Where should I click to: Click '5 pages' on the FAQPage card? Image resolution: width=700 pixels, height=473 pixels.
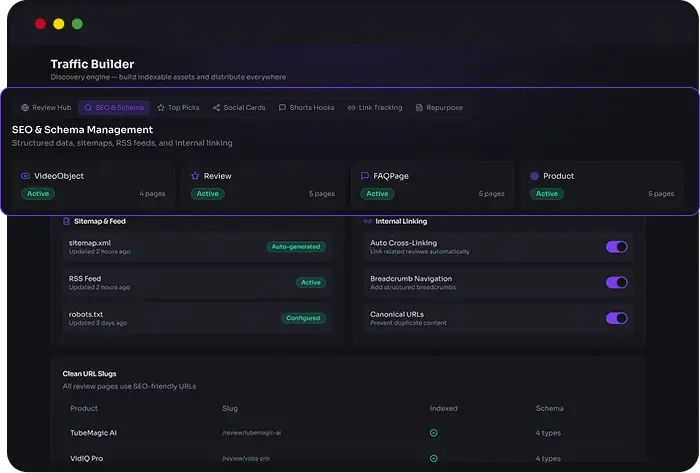tap(492, 194)
